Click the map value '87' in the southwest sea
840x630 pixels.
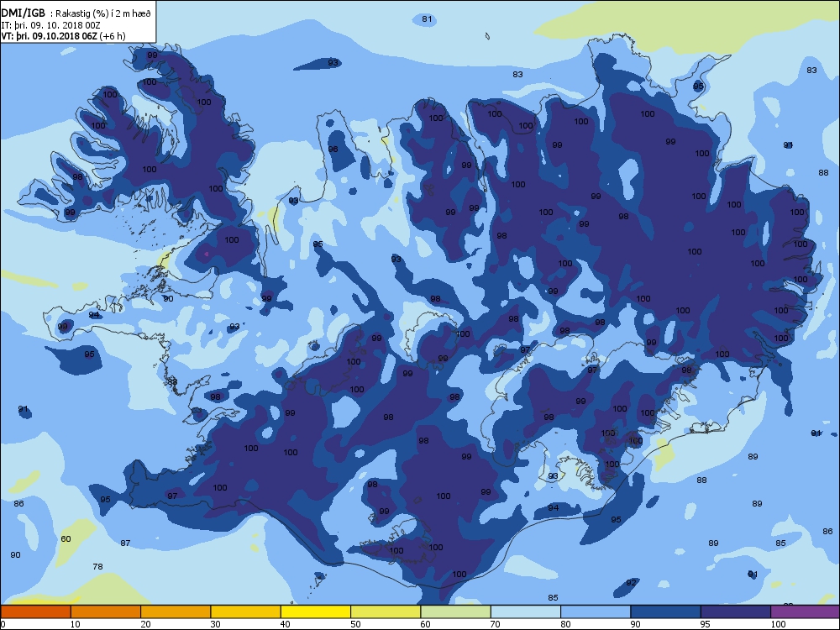tap(125, 543)
